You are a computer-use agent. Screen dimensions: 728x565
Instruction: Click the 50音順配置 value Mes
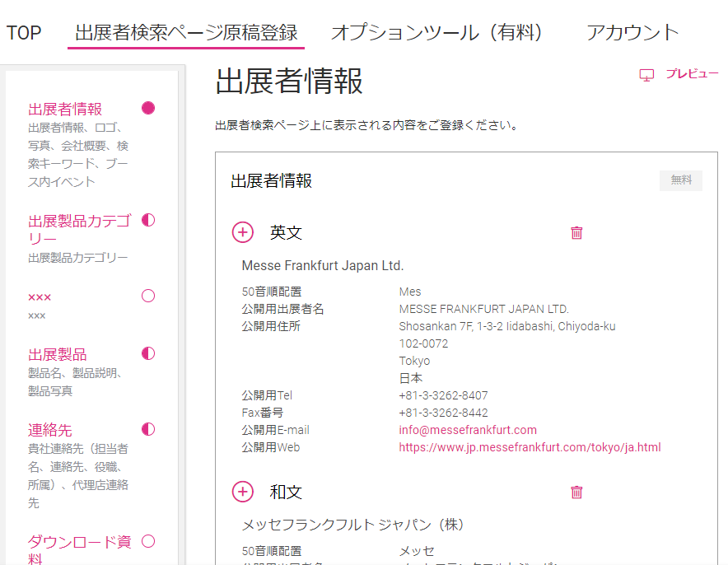point(410,292)
